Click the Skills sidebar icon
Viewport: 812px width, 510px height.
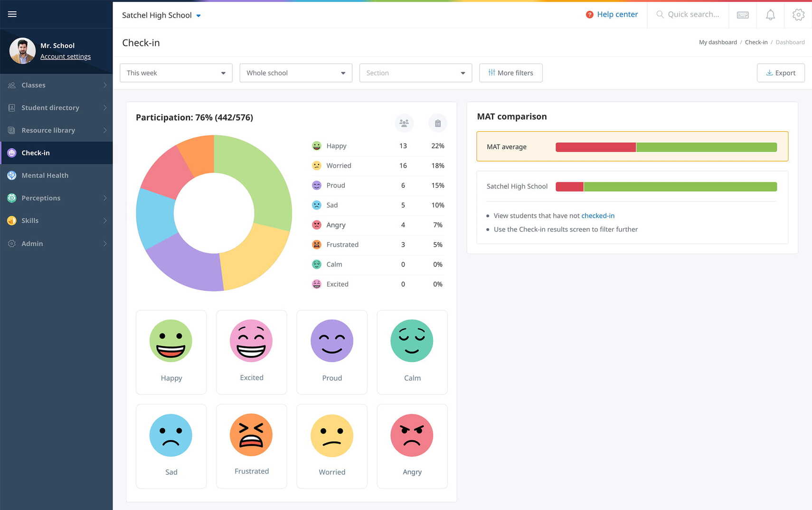tap(12, 221)
